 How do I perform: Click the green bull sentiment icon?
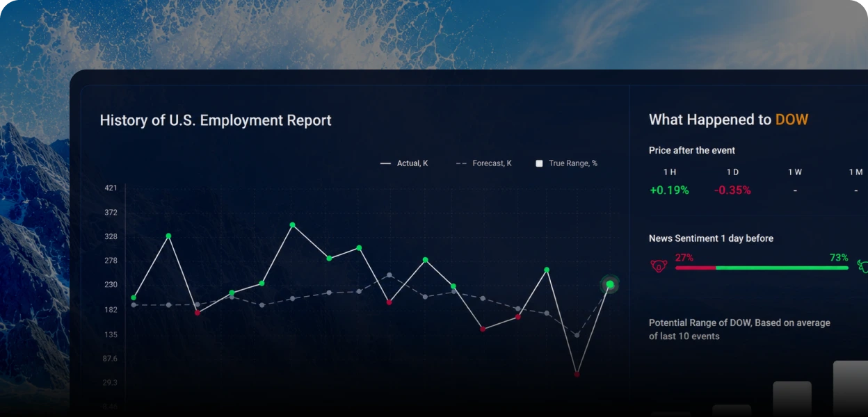[862, 266]
